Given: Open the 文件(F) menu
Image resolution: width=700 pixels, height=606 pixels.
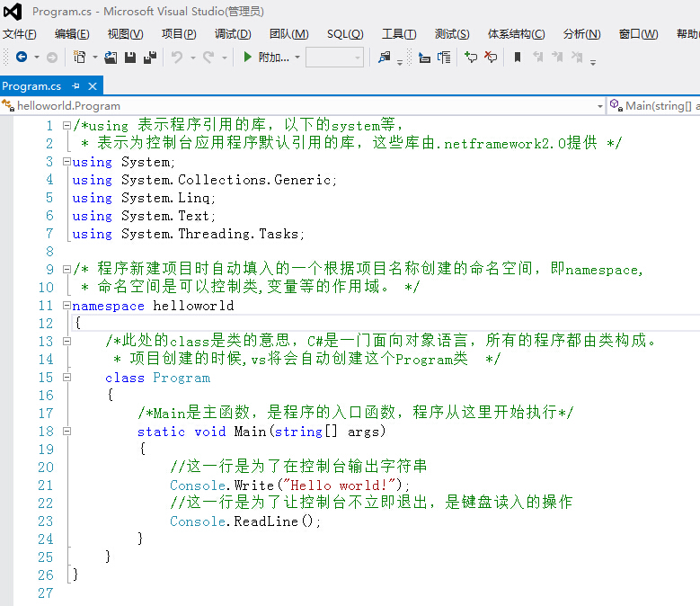Looking at the screenshot, I should 19,34.
